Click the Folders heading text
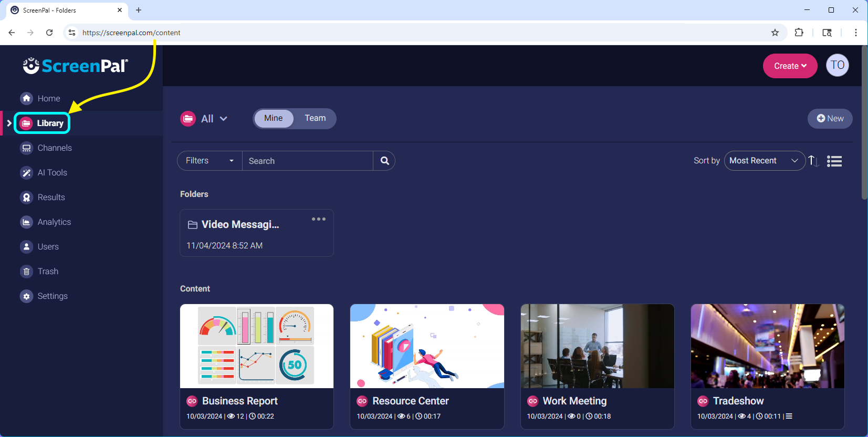 coord(194,194)
